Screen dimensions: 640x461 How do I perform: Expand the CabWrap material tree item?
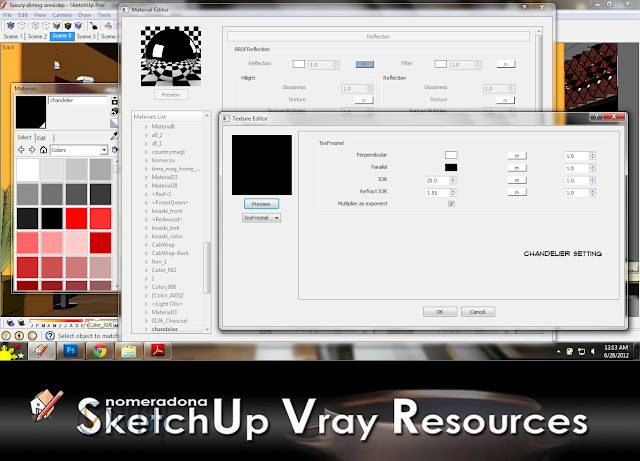coord(147,245)
